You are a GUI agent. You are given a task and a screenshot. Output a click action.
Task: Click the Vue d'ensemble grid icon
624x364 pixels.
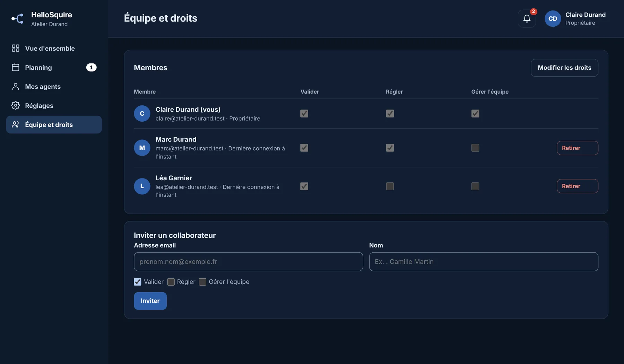[16, 48]
